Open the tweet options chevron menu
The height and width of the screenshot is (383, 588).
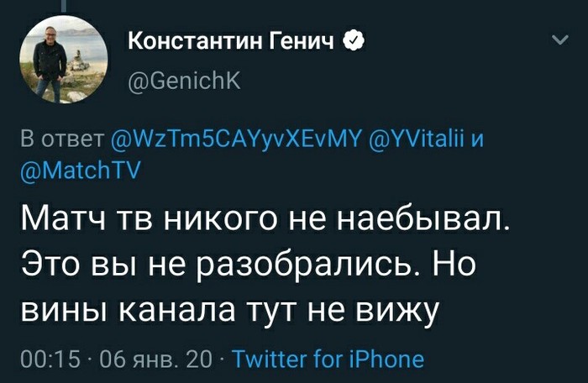(x=559, y=40)
